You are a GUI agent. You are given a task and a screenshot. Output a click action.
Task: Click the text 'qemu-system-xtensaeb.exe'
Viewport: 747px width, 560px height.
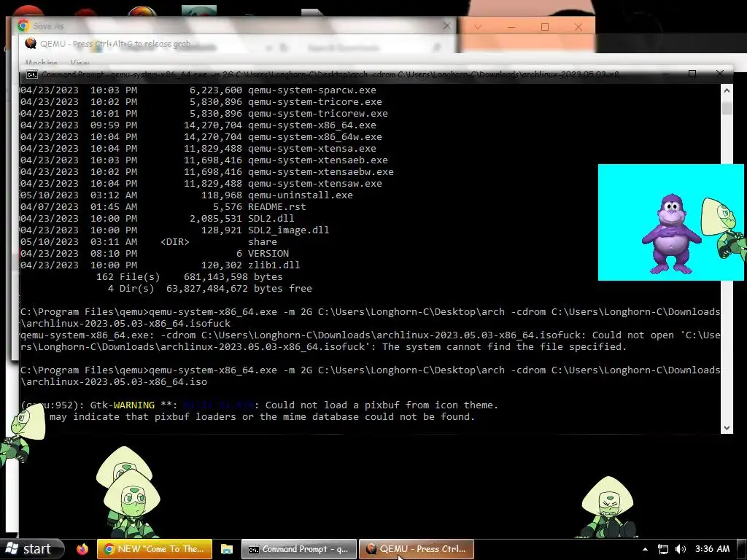coord(318,160)
